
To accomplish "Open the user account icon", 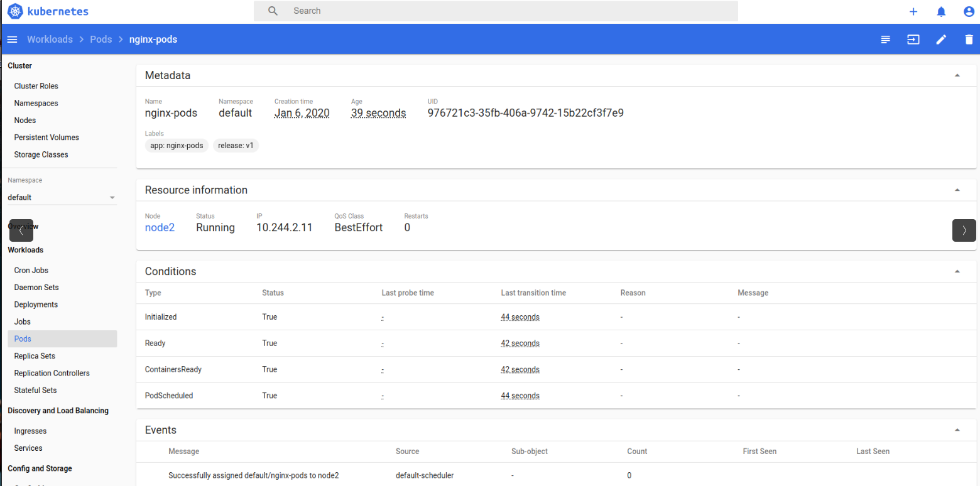I will pos(969,11).
